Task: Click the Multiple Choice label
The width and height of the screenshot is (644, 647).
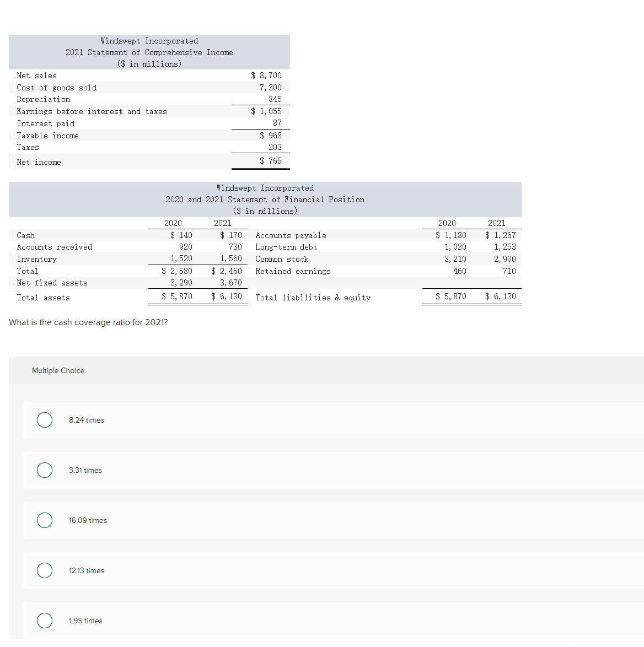Action: pyautogui.click(x=58, y=370)
